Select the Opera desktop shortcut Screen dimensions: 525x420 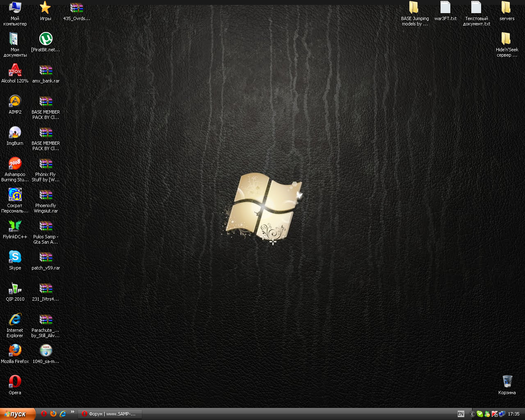point(15,385)
